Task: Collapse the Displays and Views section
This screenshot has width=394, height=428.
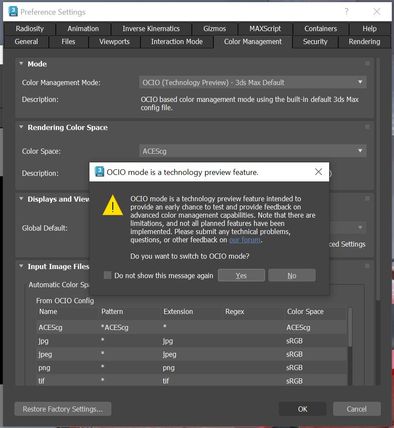Action: 21,199
